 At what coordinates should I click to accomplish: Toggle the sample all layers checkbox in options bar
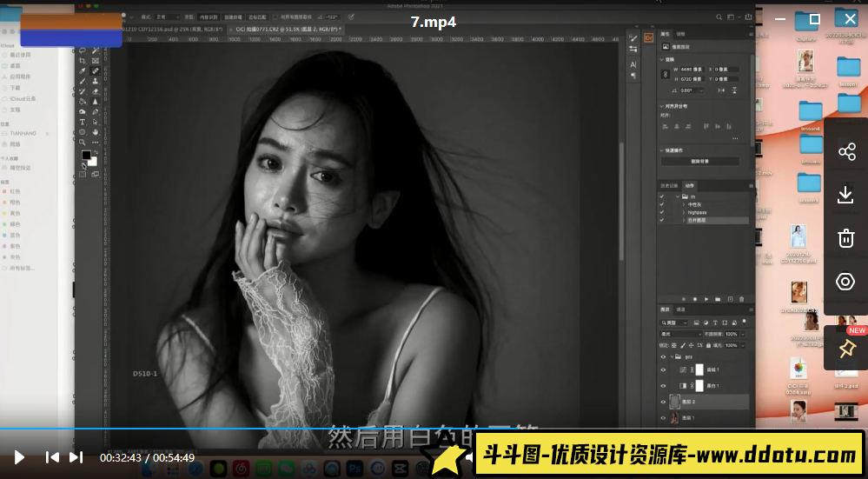pos(275,17)
